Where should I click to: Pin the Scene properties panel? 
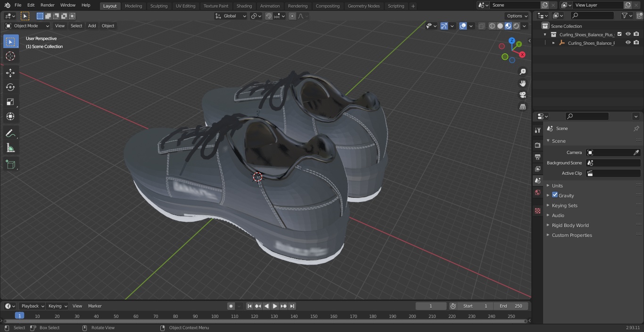tap(636, 129)
